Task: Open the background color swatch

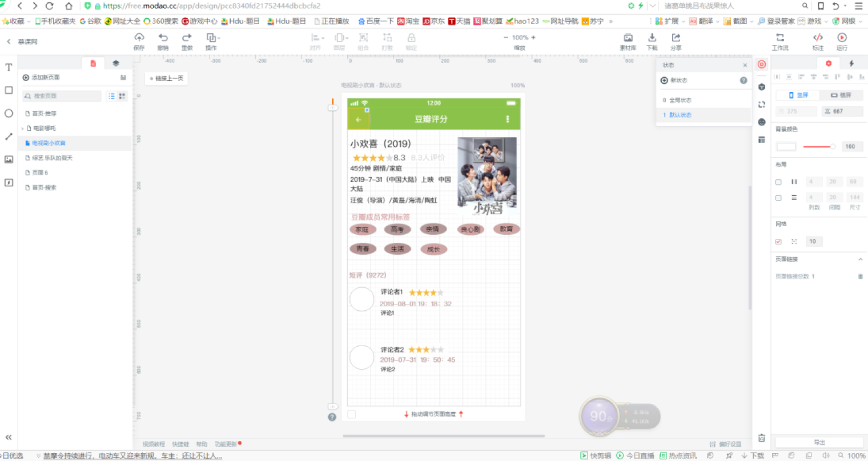Action: pyautogui.click(x=786, y=147)
